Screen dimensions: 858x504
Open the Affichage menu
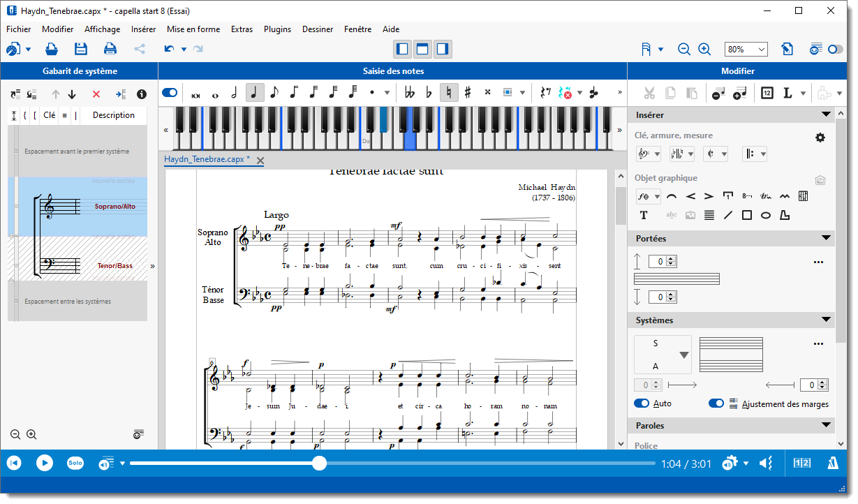point(103,29)
